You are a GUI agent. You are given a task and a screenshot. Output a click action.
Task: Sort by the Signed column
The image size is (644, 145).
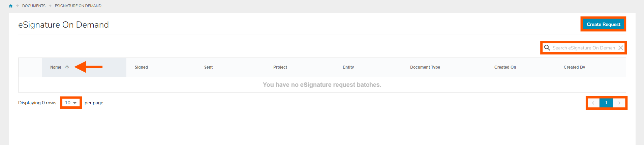141,67
